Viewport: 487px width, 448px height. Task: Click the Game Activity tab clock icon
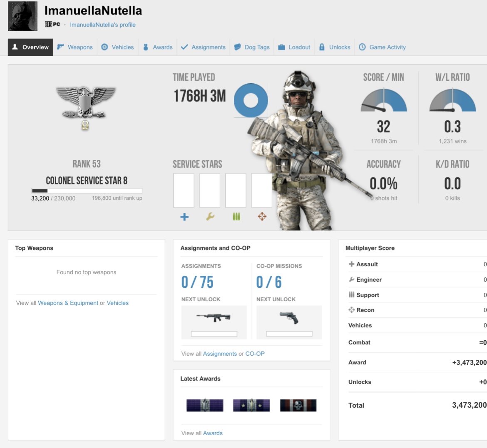click(x=362, y=47)
